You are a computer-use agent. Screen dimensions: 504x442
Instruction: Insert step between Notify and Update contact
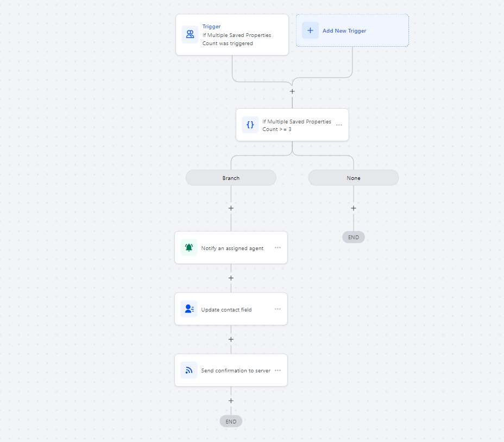(231, 278)
